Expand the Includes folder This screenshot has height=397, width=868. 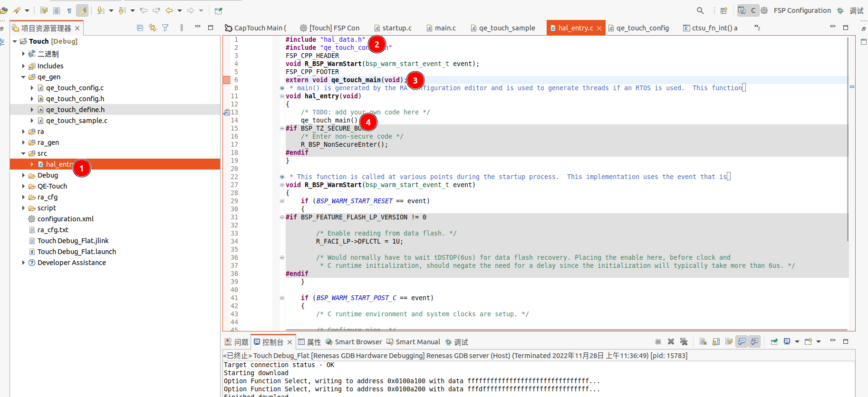pos(23,66)
